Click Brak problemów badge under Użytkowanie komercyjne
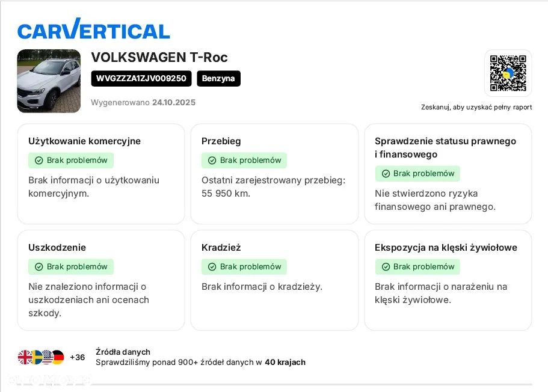The image size is (548, 392). 71,161
